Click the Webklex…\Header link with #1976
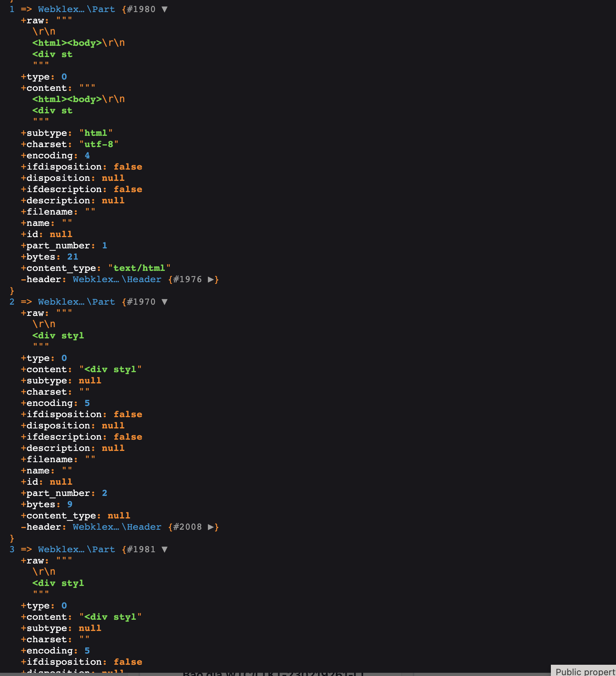This screenshot has width=616, height=676. coord(117,279)
